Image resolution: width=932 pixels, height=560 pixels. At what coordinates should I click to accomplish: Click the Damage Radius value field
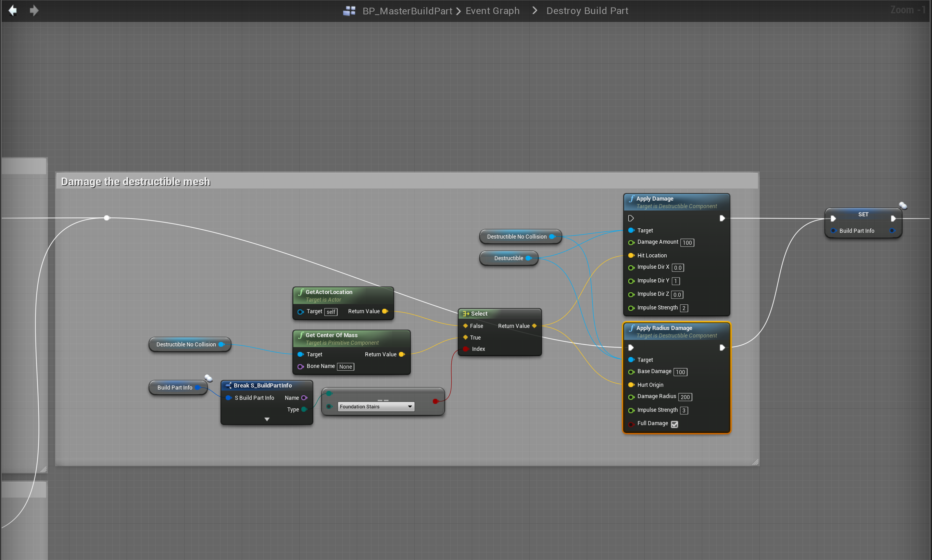click(685, 397)
